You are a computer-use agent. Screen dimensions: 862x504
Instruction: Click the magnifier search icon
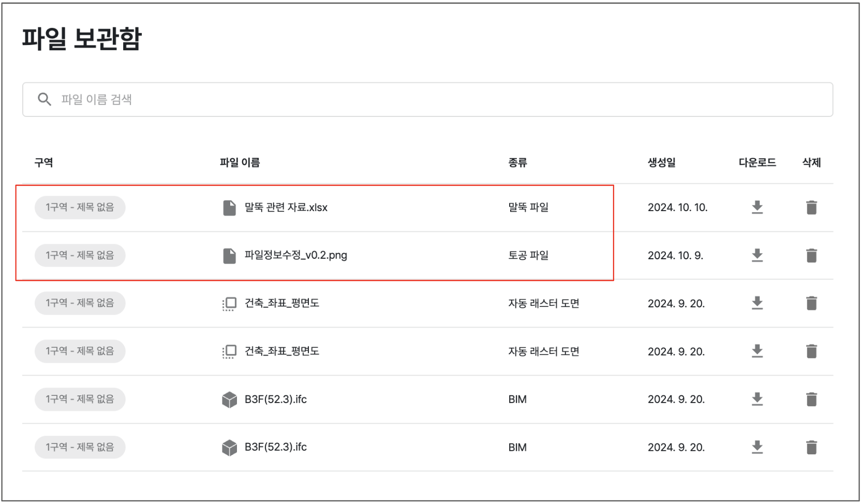pos(44,99)
